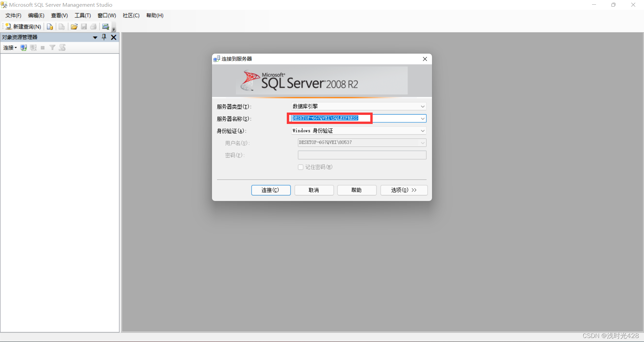
Task: Click the SSMS application icon in title bar
Action: pyautogui.click(x=4, y=5)
